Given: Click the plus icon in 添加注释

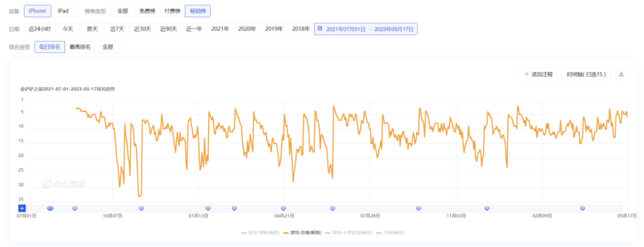Looking at the screenshot, I should coord(527,75).
